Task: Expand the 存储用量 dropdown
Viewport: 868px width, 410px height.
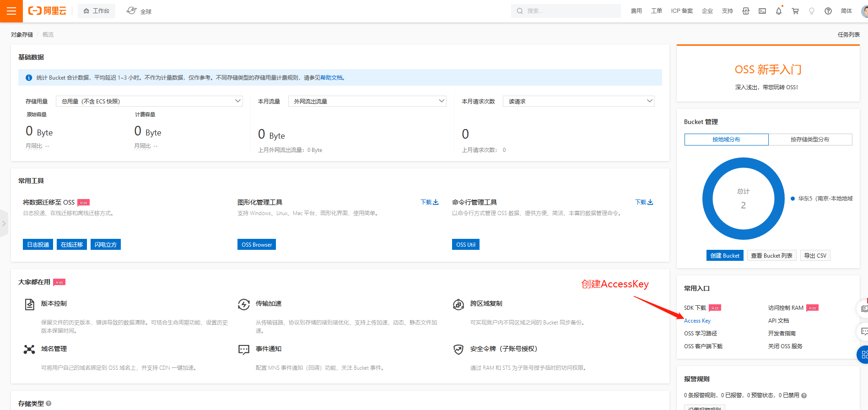Action: pyautogui.click(x=149, y=101)
